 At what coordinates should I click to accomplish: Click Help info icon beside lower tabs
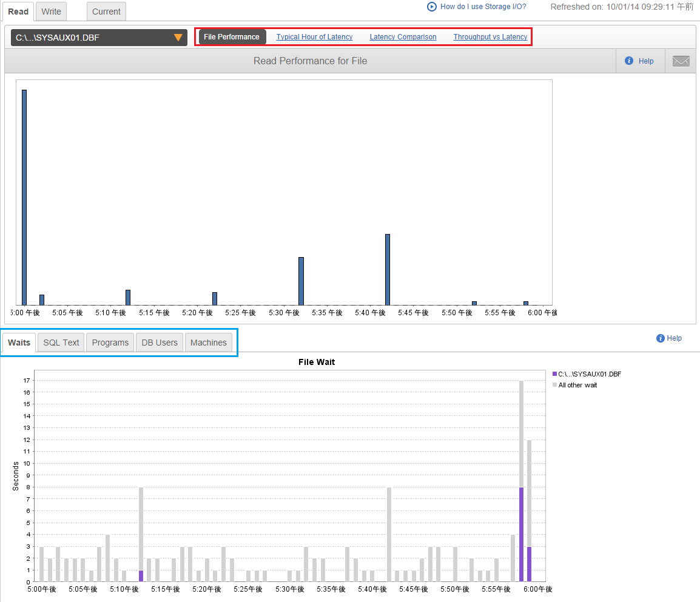click(x=660, y=338)
